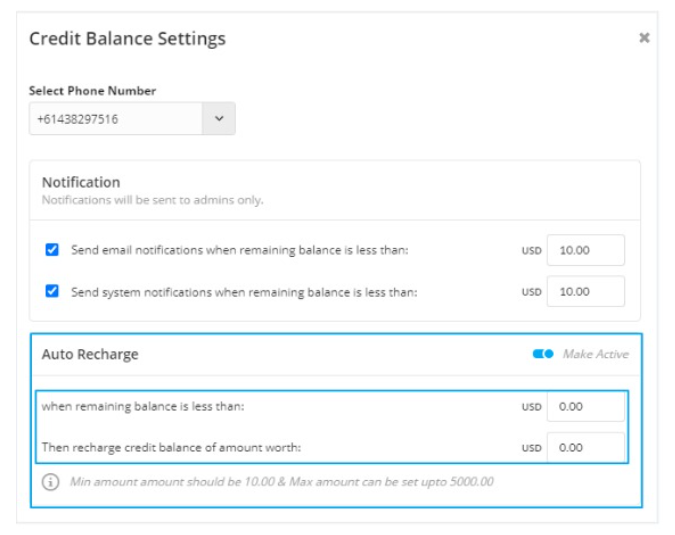Click the Make Active label text
675x535 pixels.
[596, 354]
